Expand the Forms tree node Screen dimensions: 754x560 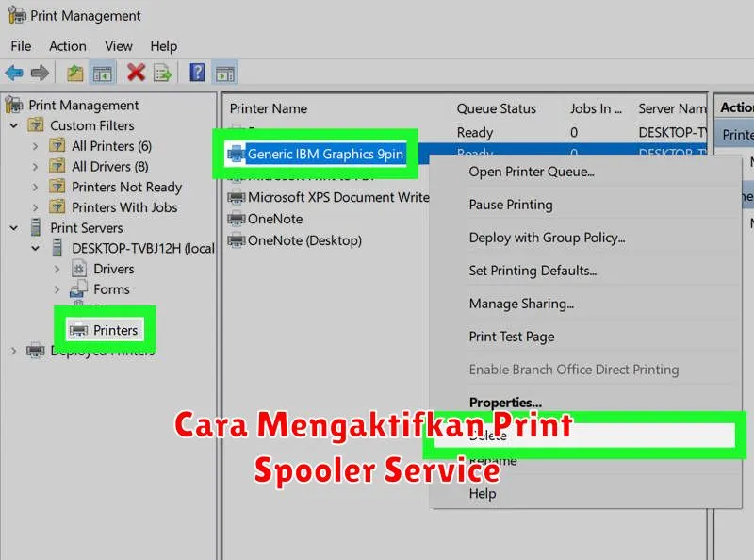tap(57, 289)
